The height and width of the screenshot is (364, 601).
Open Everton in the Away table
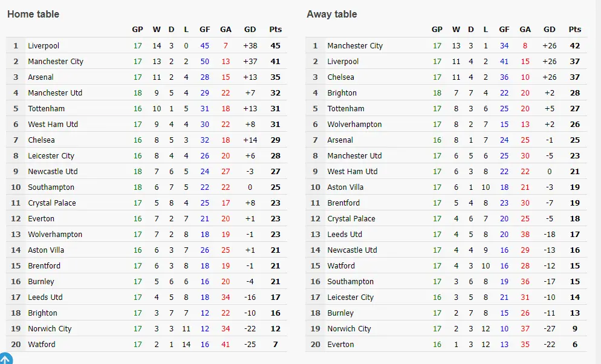[340, 345]
